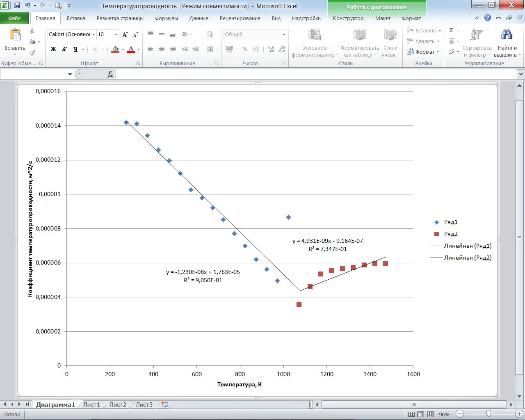Switch to the Разметка страницы tab

point(120,18)
